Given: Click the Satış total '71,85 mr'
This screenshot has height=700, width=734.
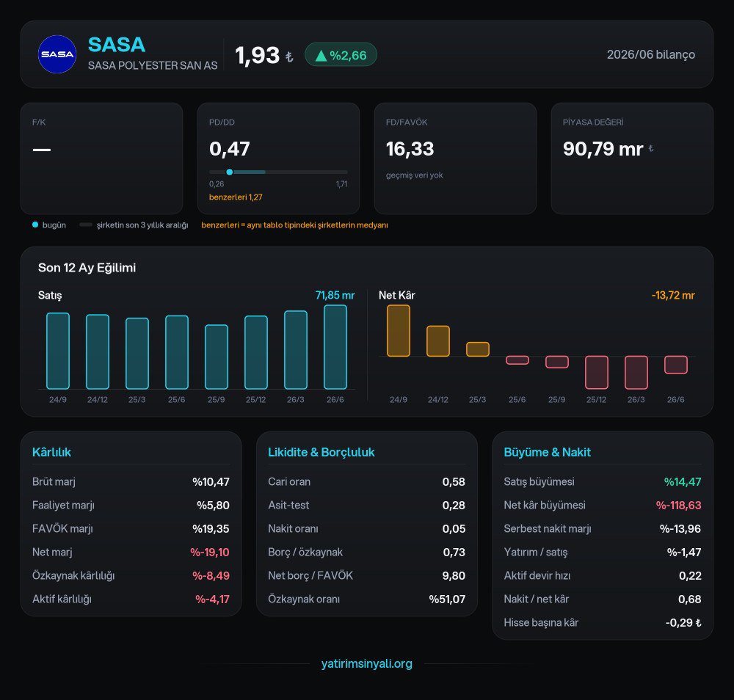Looking at the screenshot, I should click(335, 295).
